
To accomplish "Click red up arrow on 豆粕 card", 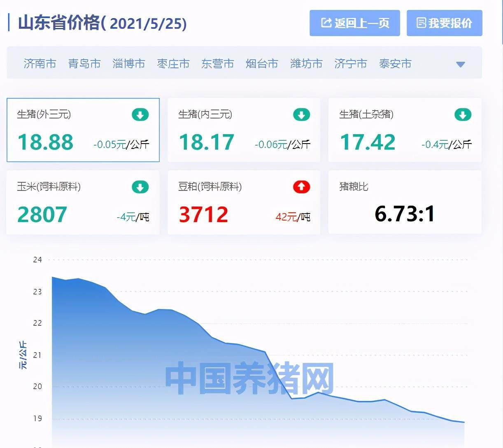I will point(302,187).
